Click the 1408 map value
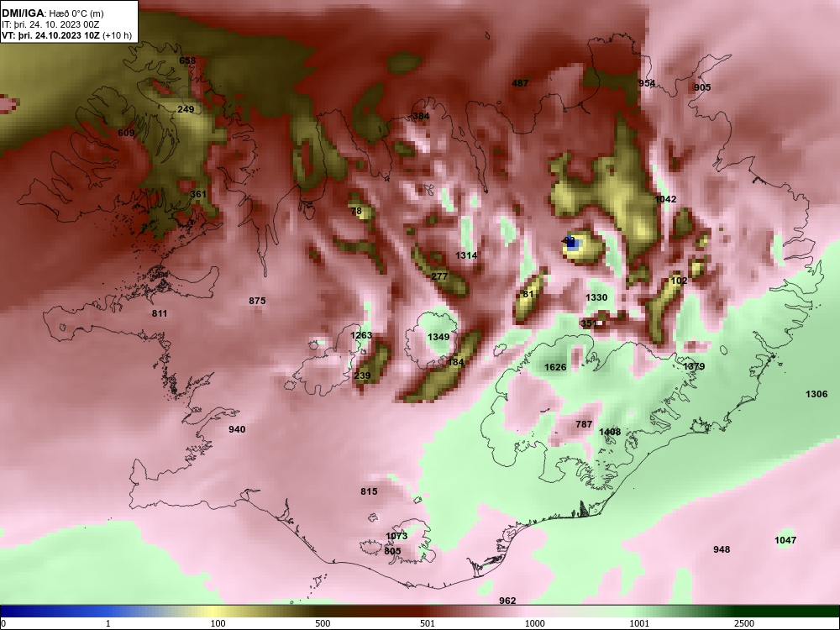This screenshot has width=840, height=630. click(610, 432)
